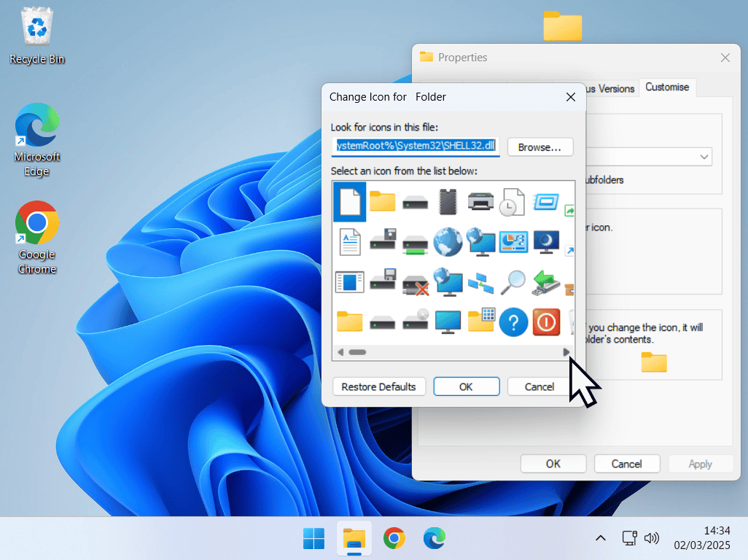Click the Browse button
Screen dimensions: 748x560
540,147
